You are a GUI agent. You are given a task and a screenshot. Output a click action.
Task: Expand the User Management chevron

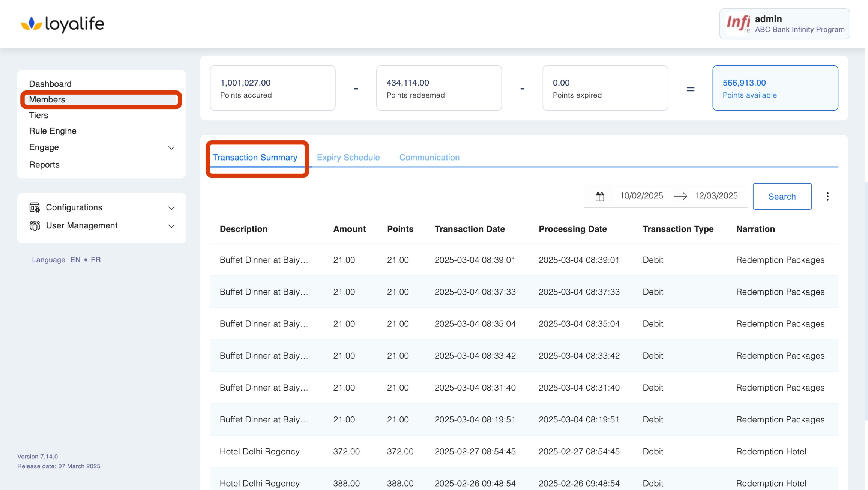tap(171, 226)
